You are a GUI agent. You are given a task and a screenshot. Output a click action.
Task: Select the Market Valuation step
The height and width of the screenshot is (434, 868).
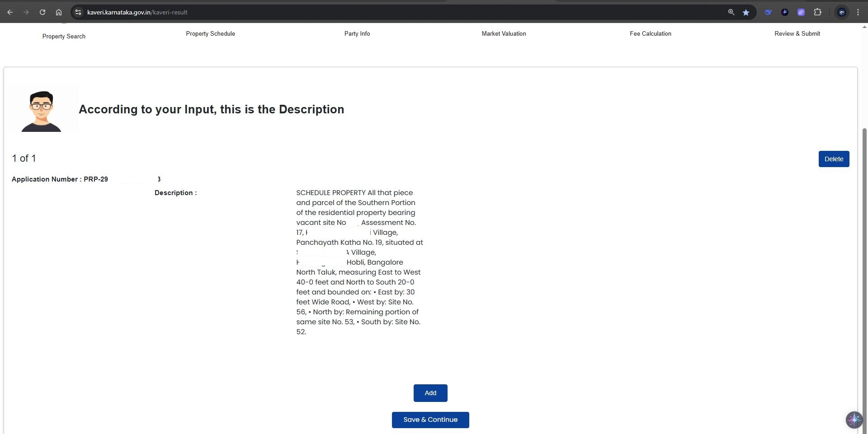tap(504, 33)
